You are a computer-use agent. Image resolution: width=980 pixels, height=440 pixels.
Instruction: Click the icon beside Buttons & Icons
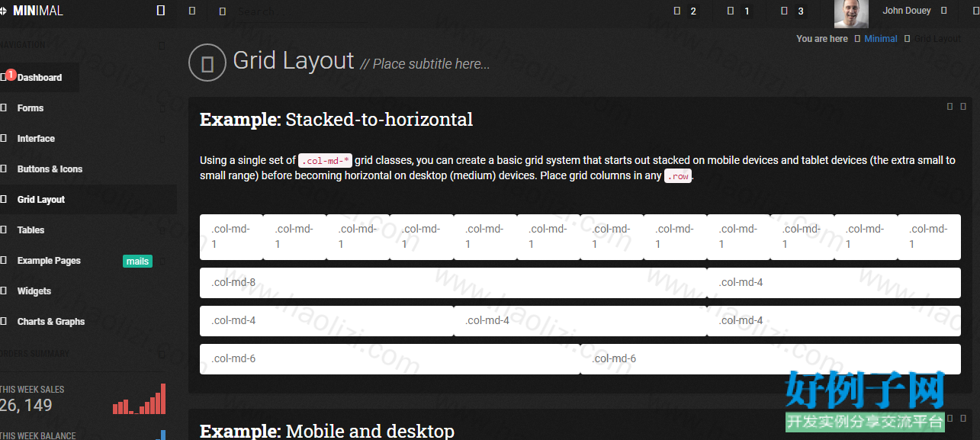click(x=4, y=169)
